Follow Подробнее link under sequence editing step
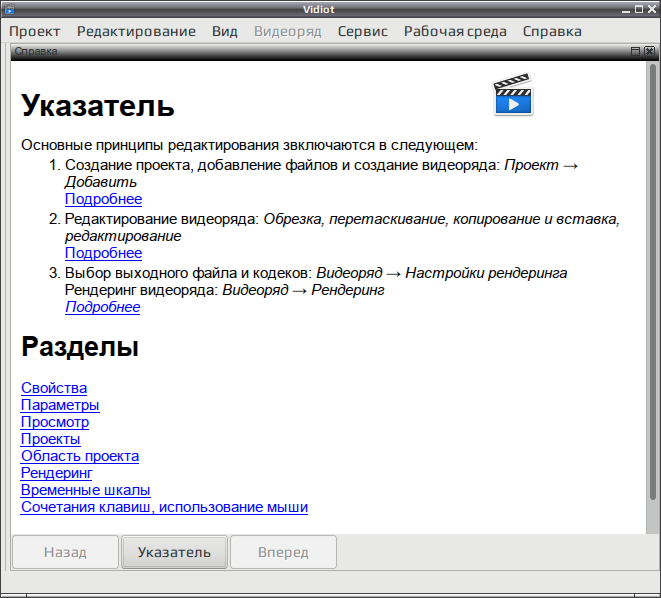The height and width of the screenshot is (598, 661). [x=103, y=253]
